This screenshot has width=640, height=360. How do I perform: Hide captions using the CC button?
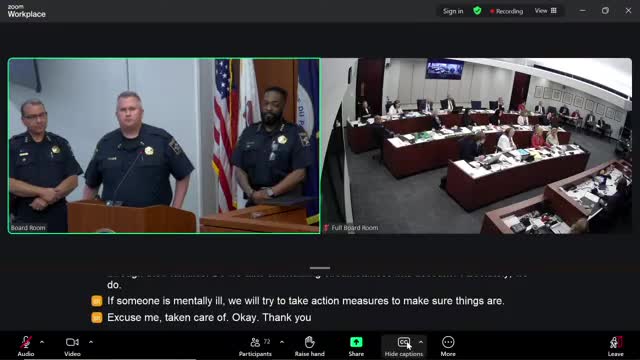(x=404, y=342)
